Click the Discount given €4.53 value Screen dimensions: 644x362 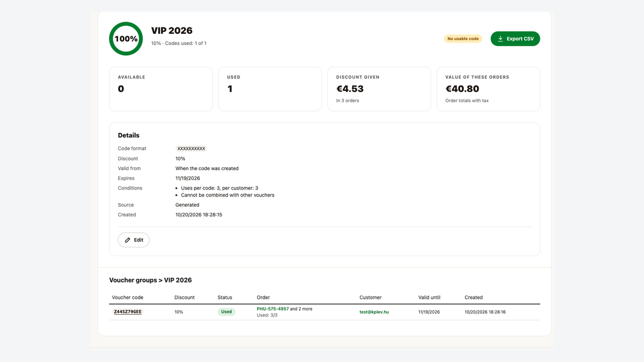pyautogui.click(x=350, y=89)
